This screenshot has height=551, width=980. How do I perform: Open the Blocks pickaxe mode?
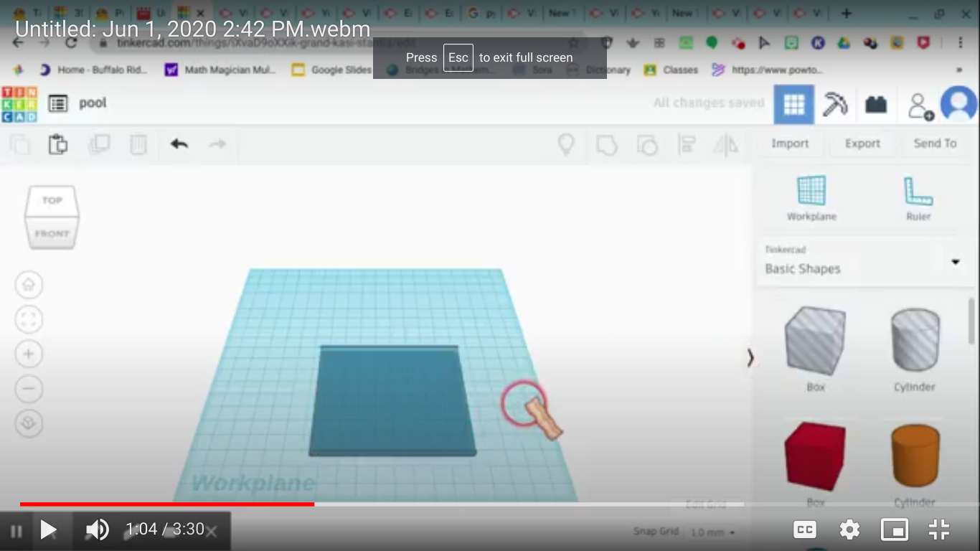tap(835, 105)
